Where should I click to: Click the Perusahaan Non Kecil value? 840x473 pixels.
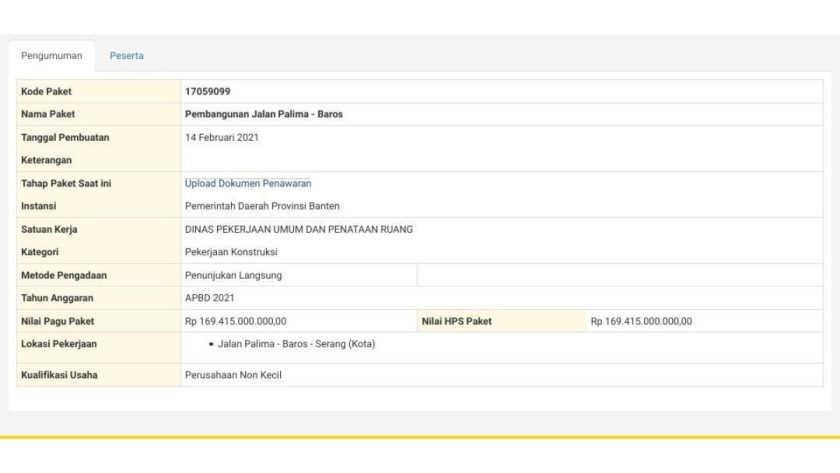[x=235, y=375]
